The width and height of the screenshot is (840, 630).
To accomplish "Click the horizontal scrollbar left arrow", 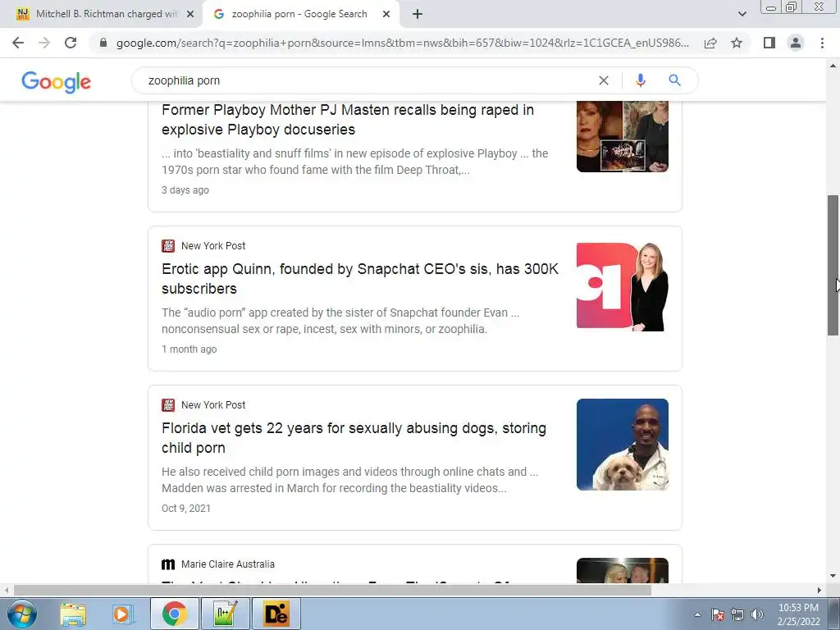I will click(x=6, y=591).
